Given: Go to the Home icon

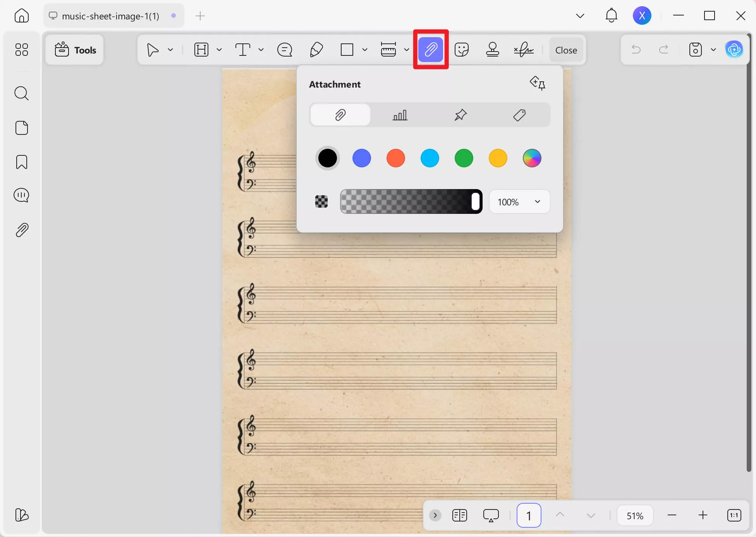Looking at the screenshot, I should pos(22,15).
